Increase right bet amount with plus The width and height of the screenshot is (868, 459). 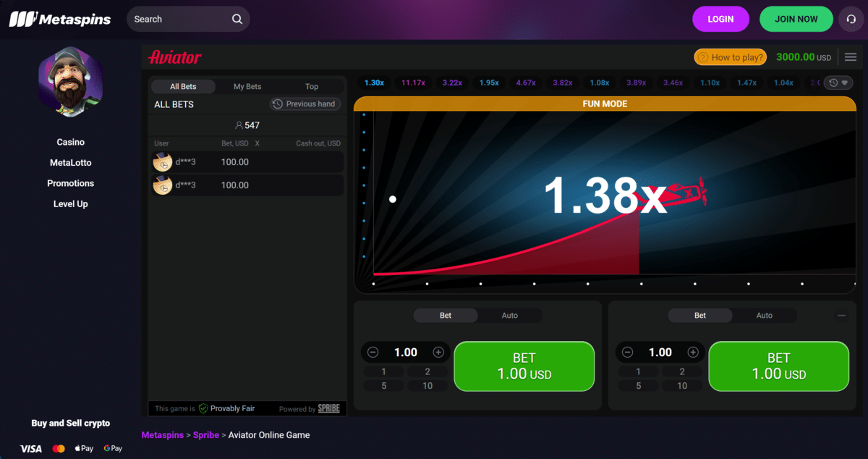click(693, 353)
